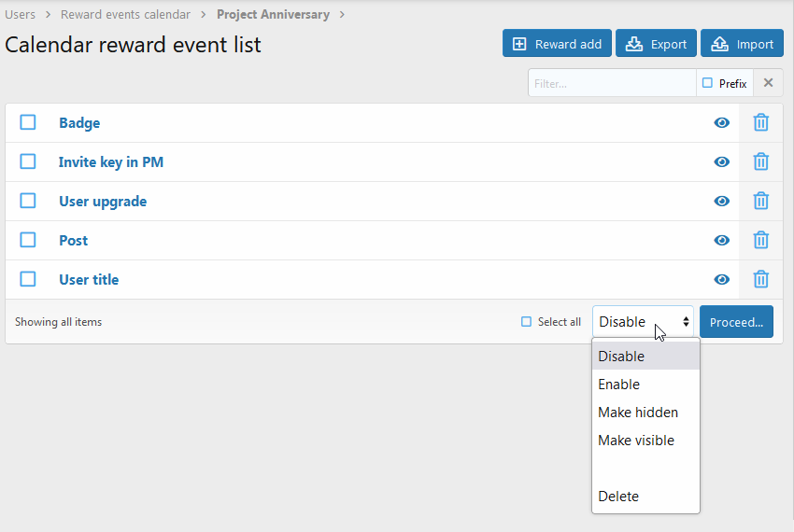The width and height of the screenshot is (794, 532).
Task: Check the Select all box
Action: coord(526,322)
